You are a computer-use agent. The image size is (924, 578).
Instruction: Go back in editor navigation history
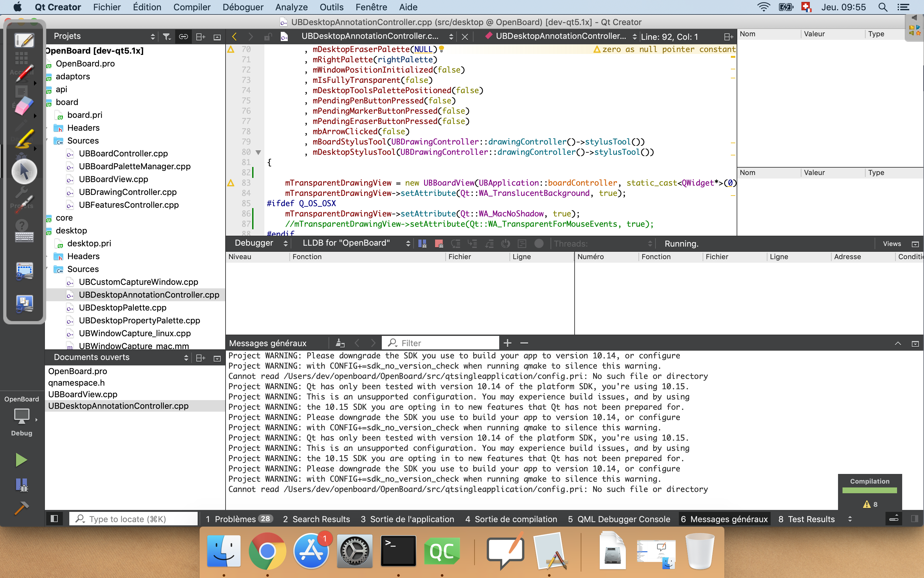tap(235, 37)
